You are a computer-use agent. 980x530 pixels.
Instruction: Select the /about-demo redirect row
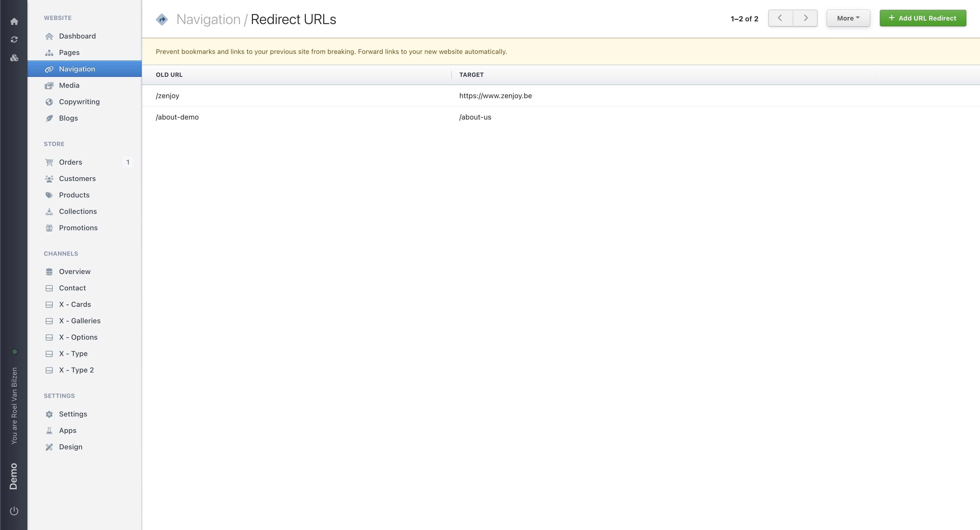177,117
